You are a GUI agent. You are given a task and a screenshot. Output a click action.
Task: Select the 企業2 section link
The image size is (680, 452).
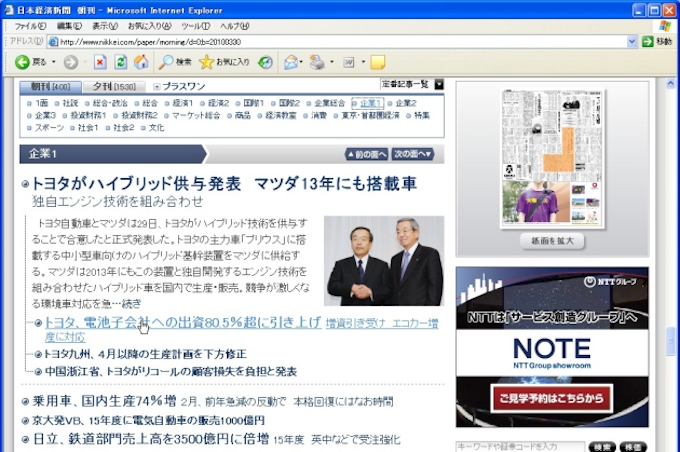pos(405,103)
